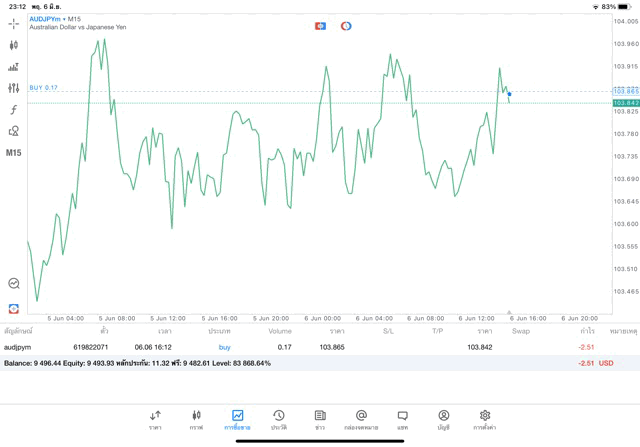The image size is (640, 447).
Task: Tap the circular chart icon at lower left
Action: pyautogui.click(x=14, y=284)
